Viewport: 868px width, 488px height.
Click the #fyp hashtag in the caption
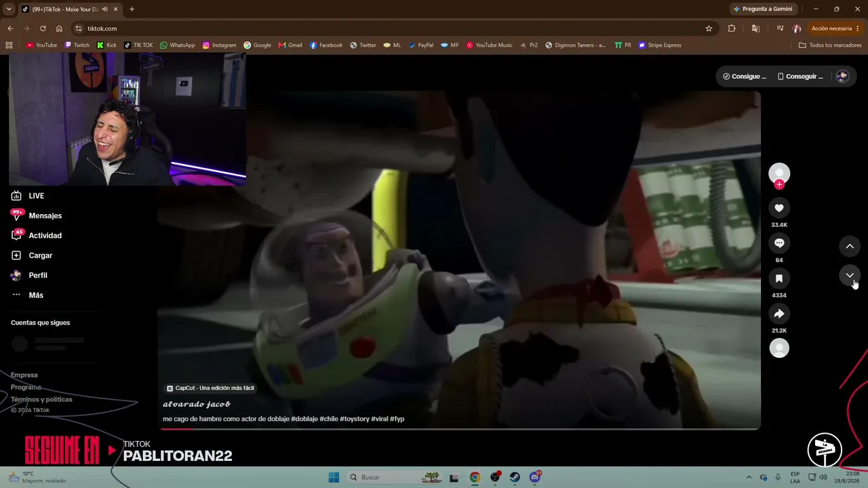tap(397, 419)
